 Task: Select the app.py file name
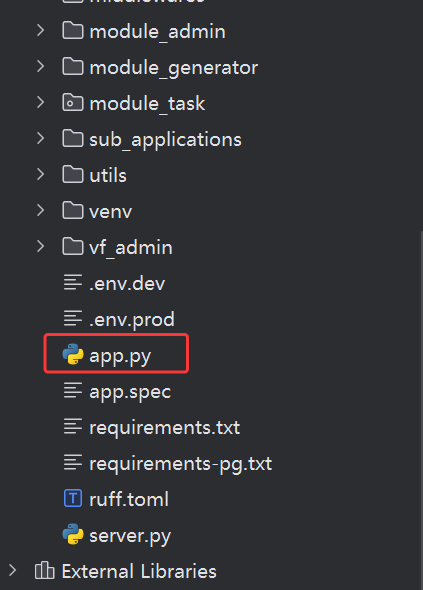click(120, 356)
